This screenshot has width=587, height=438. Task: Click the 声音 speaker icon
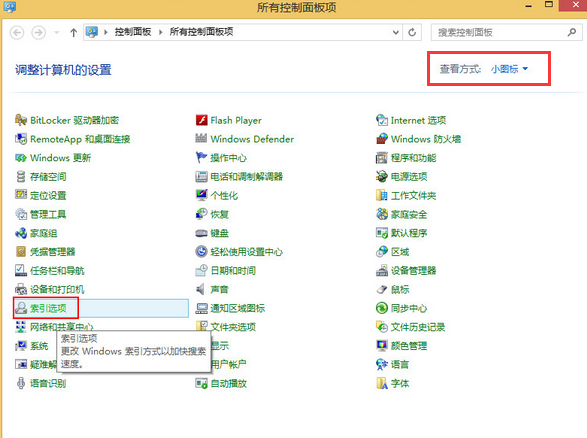201,289
